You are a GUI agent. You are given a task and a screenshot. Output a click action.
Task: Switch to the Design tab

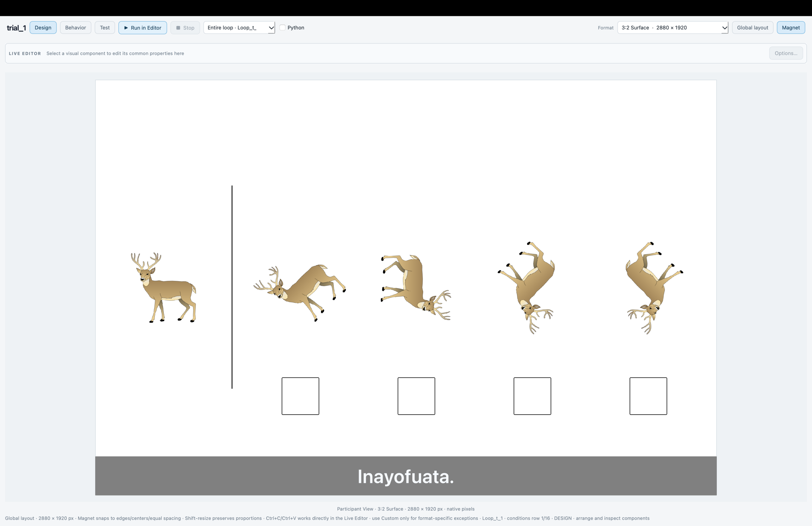click(x=43, y=28)
